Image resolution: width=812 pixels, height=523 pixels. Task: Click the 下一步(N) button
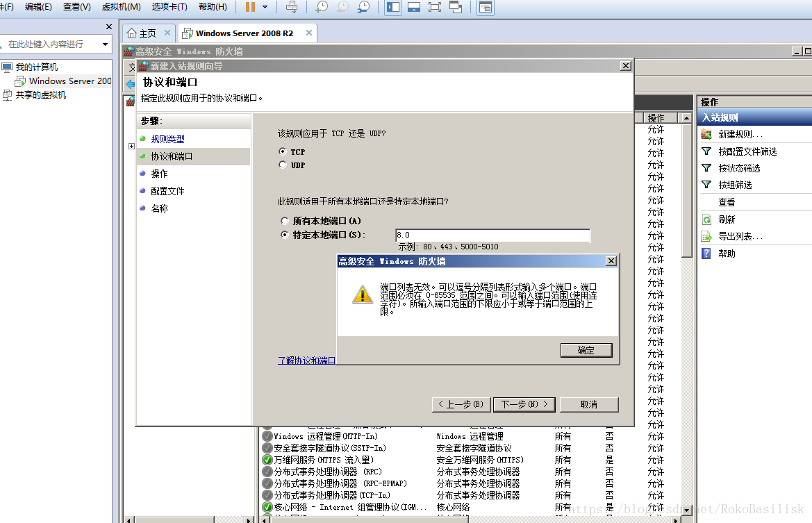(524, 404)
